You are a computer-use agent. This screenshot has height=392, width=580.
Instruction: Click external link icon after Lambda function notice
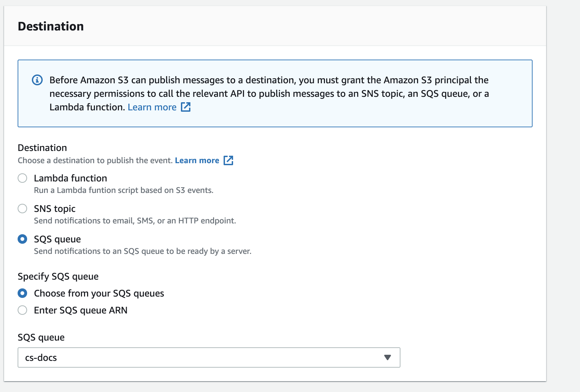click(186, 107)
